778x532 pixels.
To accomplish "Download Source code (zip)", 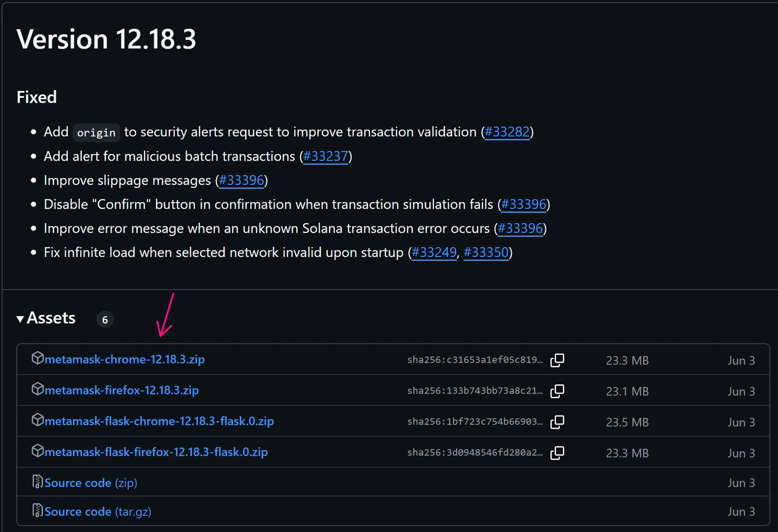I will (x=91, y=483).
